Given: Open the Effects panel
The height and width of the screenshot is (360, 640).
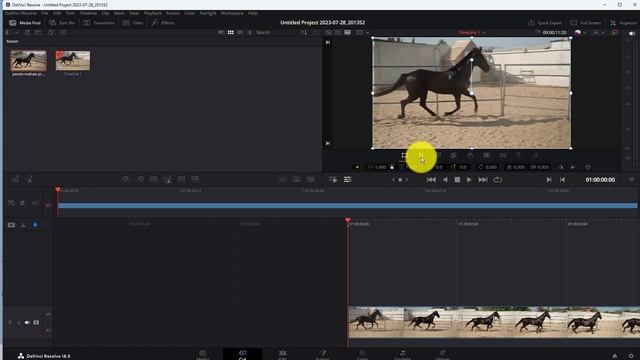Looking at the screenshot, I should point(163,23).
